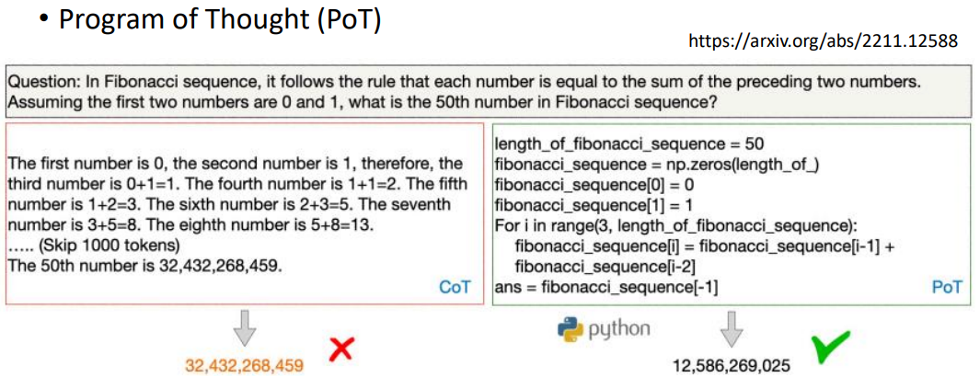Click the 12,586,269,025 result number

(732, 364)
